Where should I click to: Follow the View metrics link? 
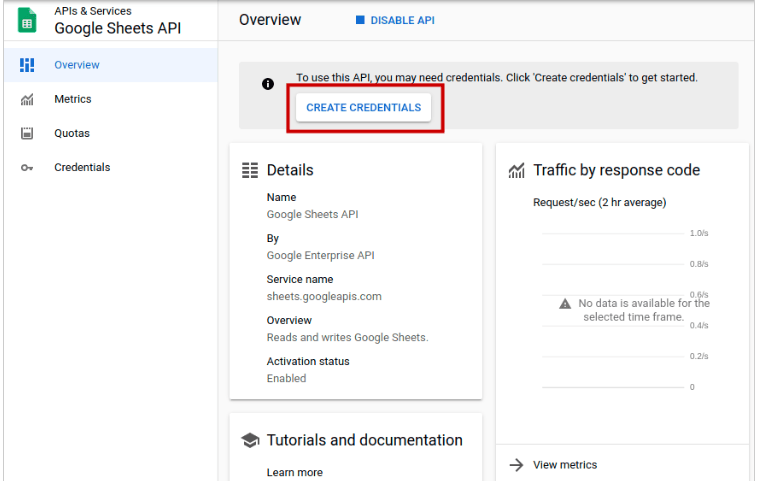pyautogui.click(x=565, y=465)
